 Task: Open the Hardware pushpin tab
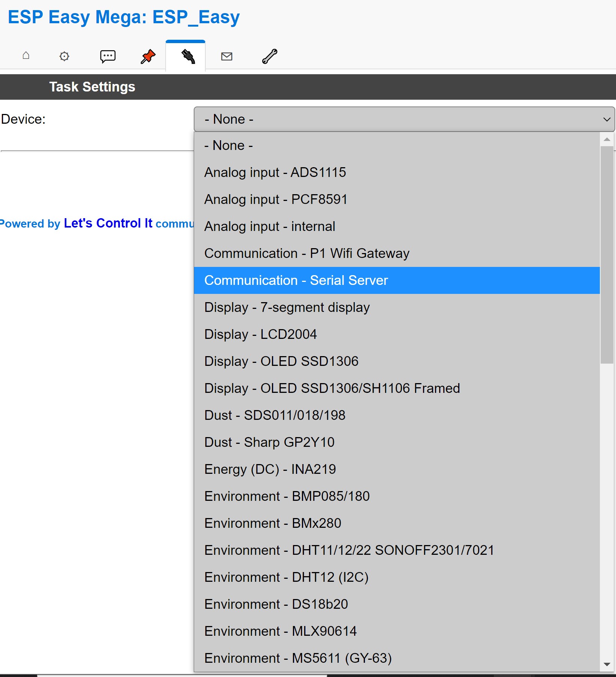click(148, 56)
